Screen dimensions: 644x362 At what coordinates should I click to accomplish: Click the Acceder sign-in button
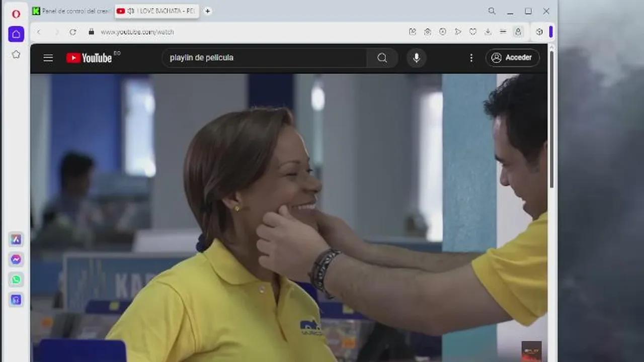[x=513, y=58]
